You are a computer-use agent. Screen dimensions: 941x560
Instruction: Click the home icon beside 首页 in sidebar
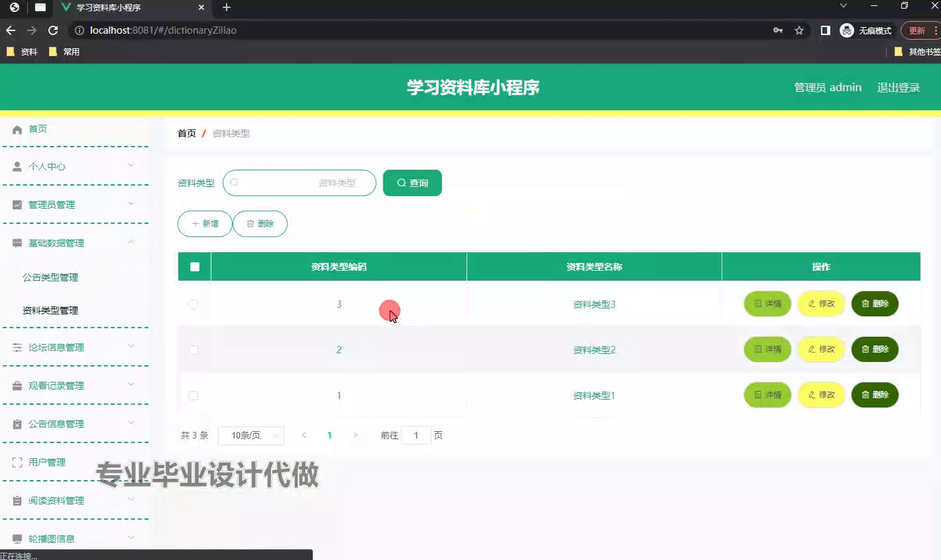pyautogui.click(x=17, y=129)
